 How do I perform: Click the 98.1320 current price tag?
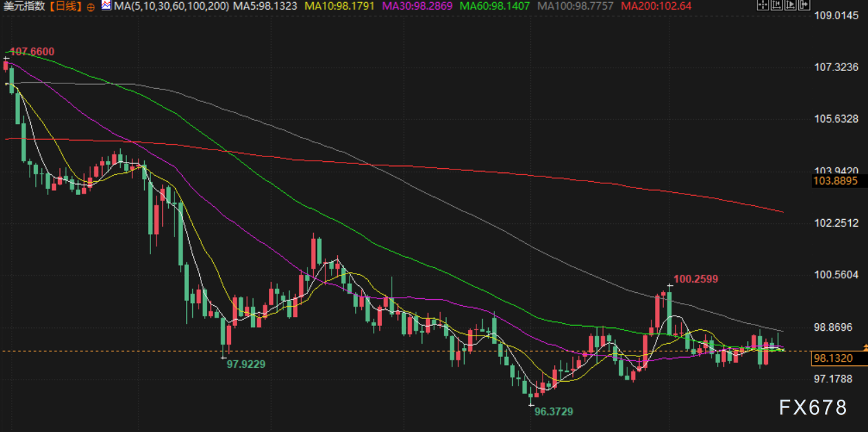pos(834,358)
